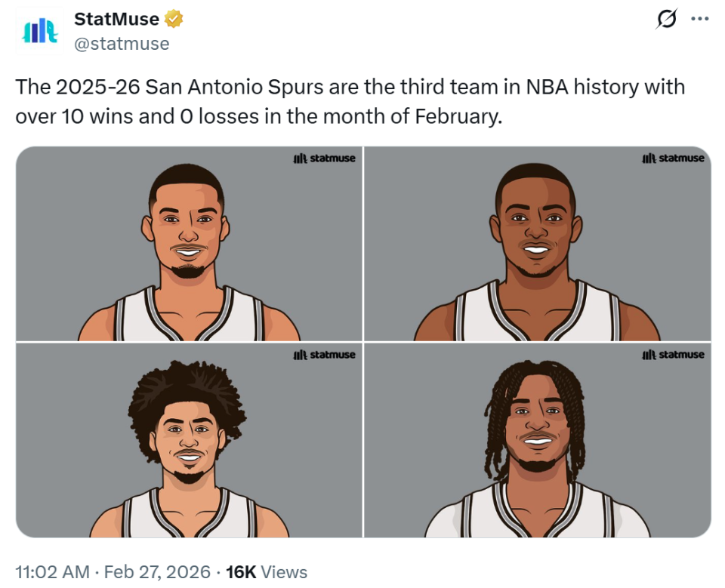Click statmuse watermark in top-right image
Screen dimensions: 725x588
(x=673, y=159)
